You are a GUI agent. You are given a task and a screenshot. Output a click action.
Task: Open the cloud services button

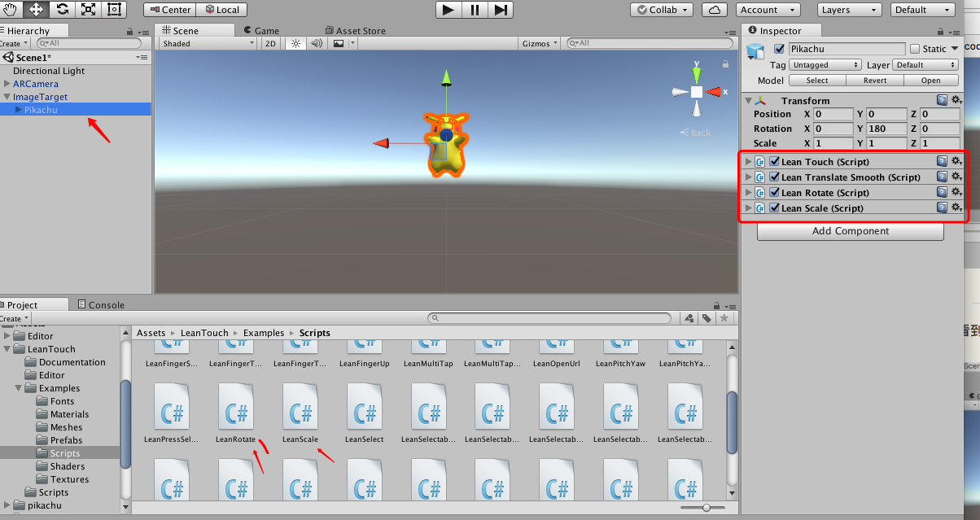[715, 10]
